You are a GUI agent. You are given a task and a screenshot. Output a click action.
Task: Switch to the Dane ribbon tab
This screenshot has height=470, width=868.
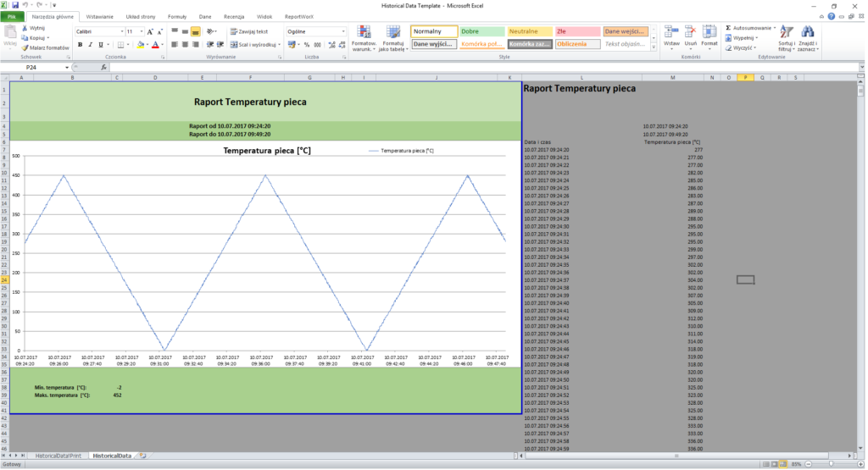205,17
